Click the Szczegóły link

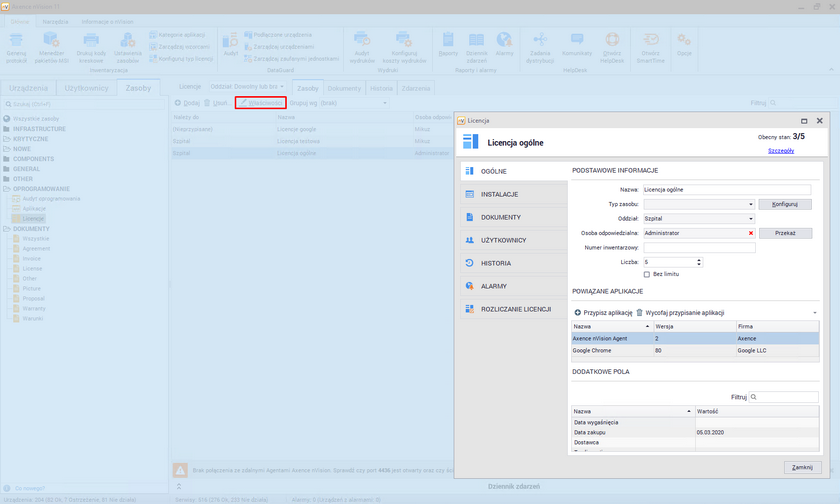[780, 150]
